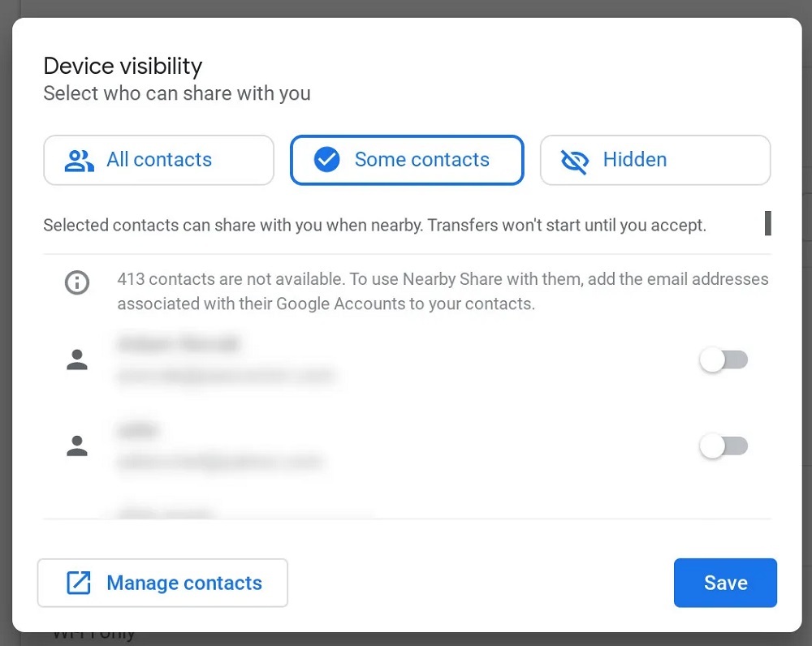
Task: Select the All contacts visibility option
Action: click(158, 160)
